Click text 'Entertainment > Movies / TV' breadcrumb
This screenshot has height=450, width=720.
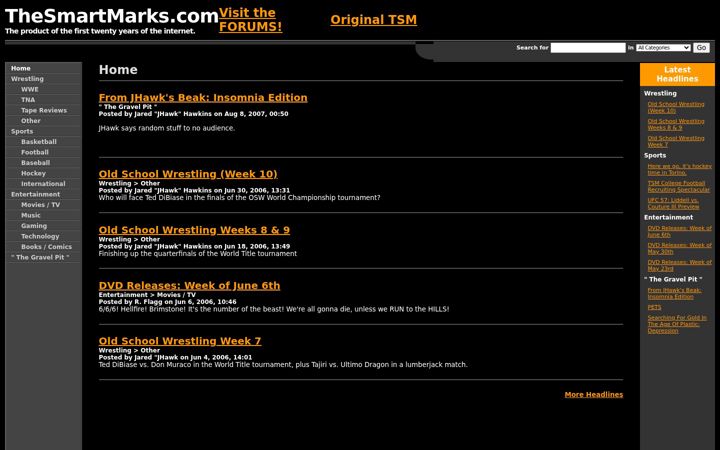(147, 295)
